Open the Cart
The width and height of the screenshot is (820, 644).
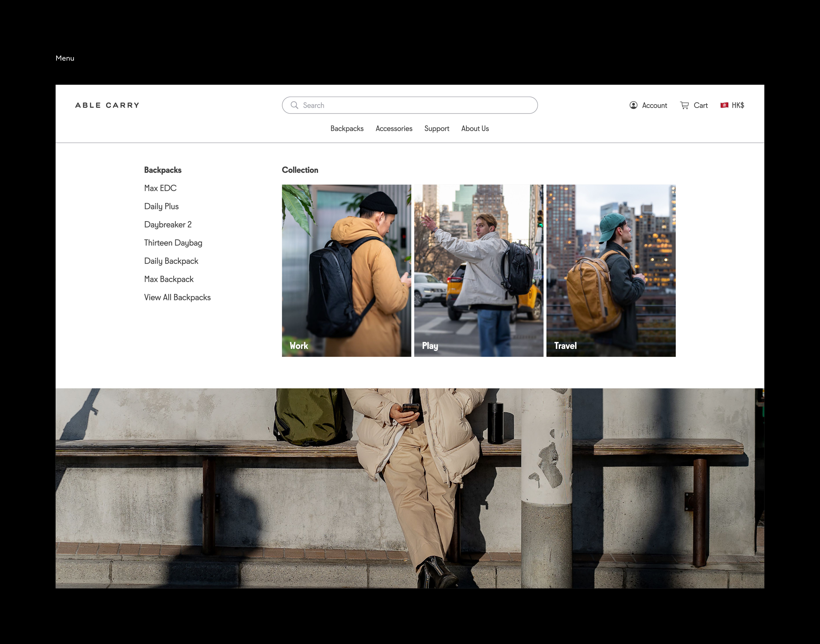click(x=694, y=105)
